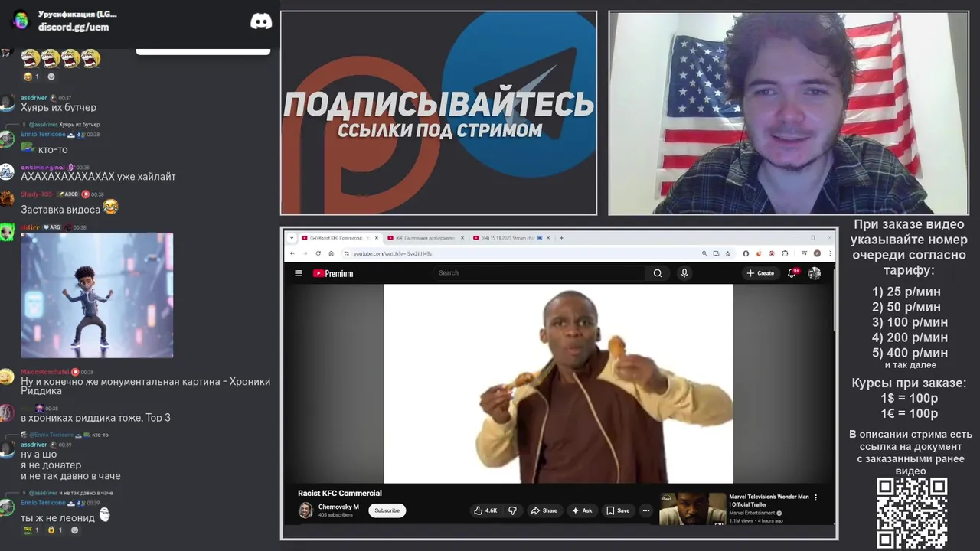Click the message 'Хуярь их бутчер'
The width and height of the screenshot is (980, 551).
[58, 108]
